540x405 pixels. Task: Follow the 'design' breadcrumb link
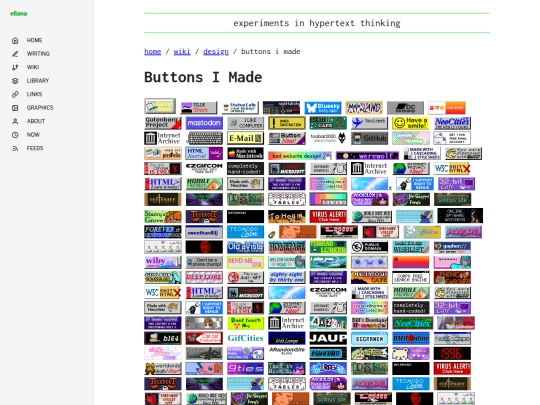coord(216,52)
